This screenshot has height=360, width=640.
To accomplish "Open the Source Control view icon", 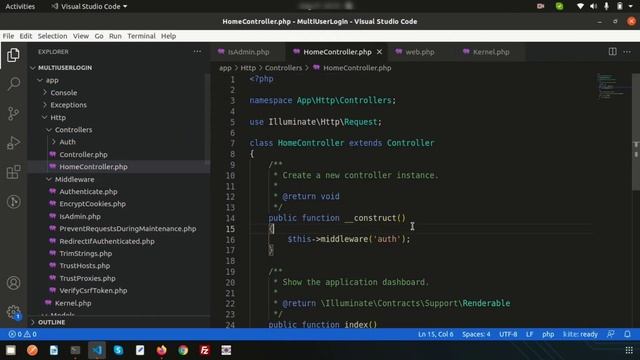I will 13,113.
